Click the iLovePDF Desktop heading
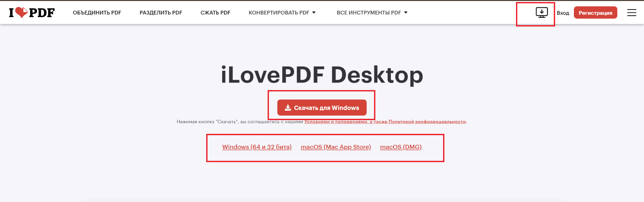 322,75
